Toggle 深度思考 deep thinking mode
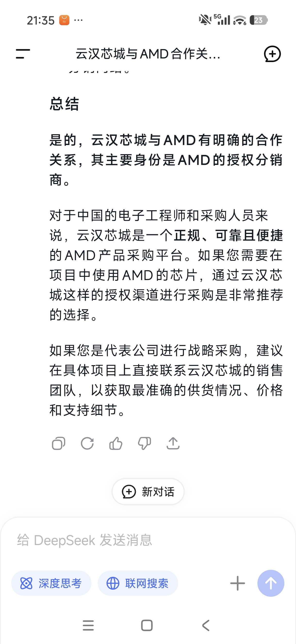296x644 pixels. coord(51,583)
